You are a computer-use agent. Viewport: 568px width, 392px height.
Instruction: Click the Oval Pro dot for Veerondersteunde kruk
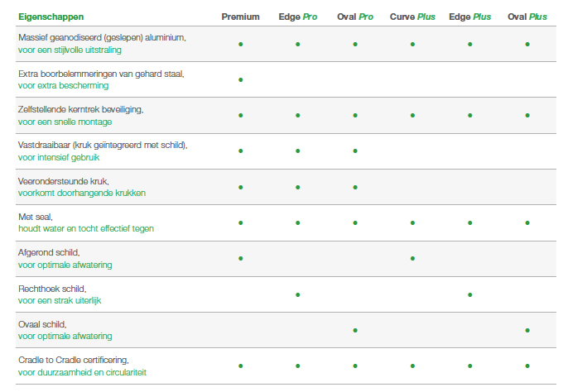(355, 187)
